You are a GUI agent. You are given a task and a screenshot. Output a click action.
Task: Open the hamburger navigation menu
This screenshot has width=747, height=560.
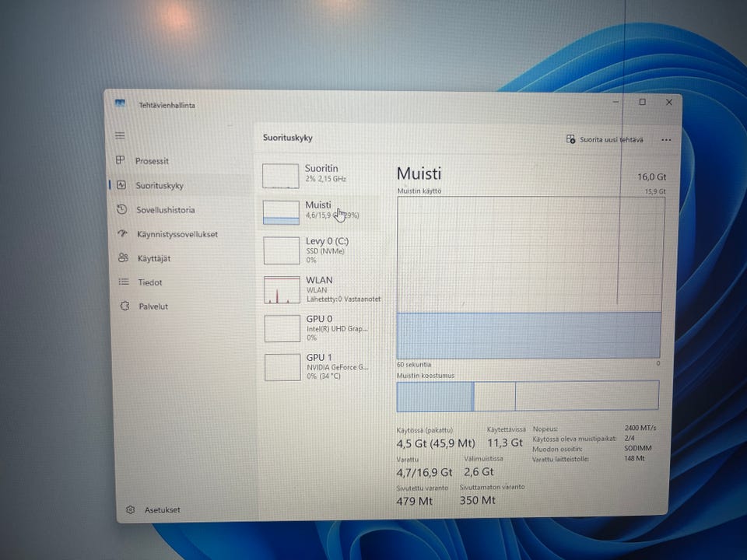pos(120,135)
